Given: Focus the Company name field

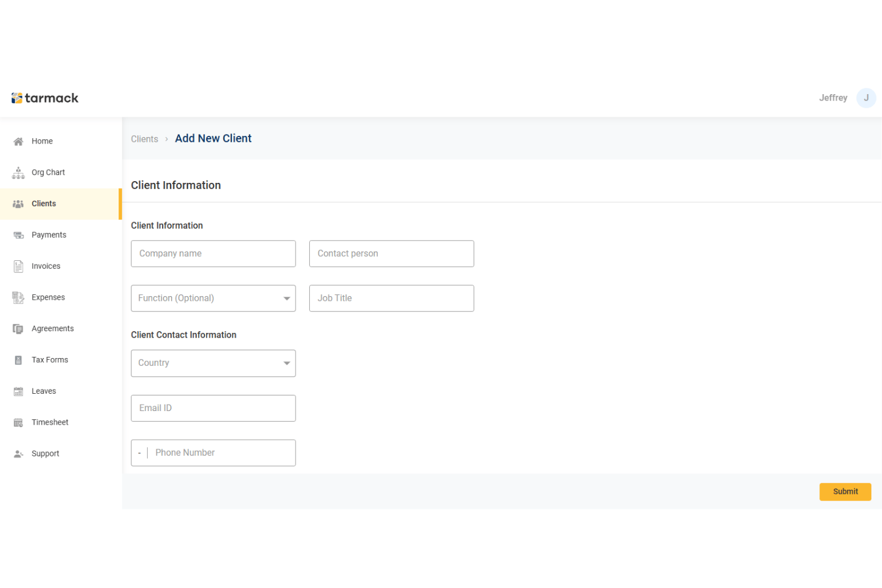Looking at the screenshot, I should 213,254.
